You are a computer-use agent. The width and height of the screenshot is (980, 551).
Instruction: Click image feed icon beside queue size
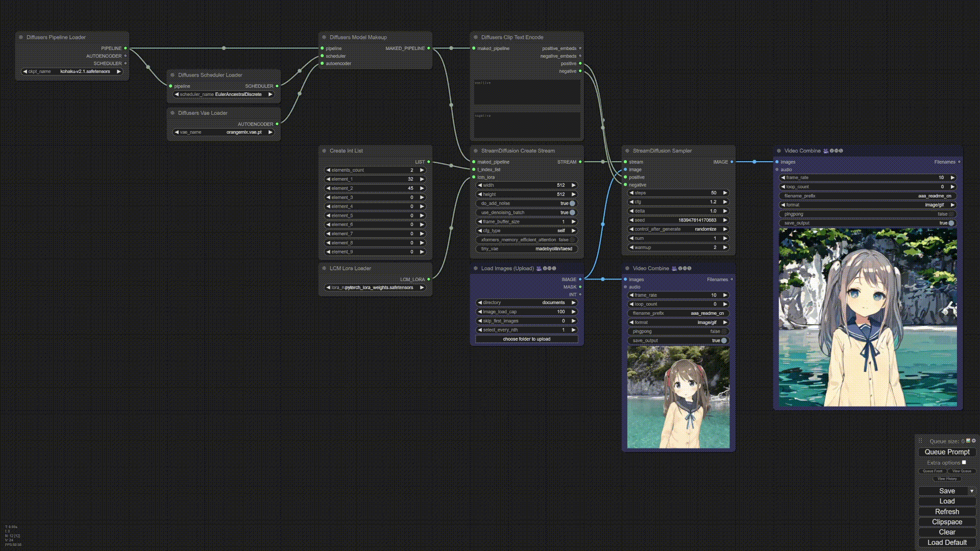pos(968,441)
